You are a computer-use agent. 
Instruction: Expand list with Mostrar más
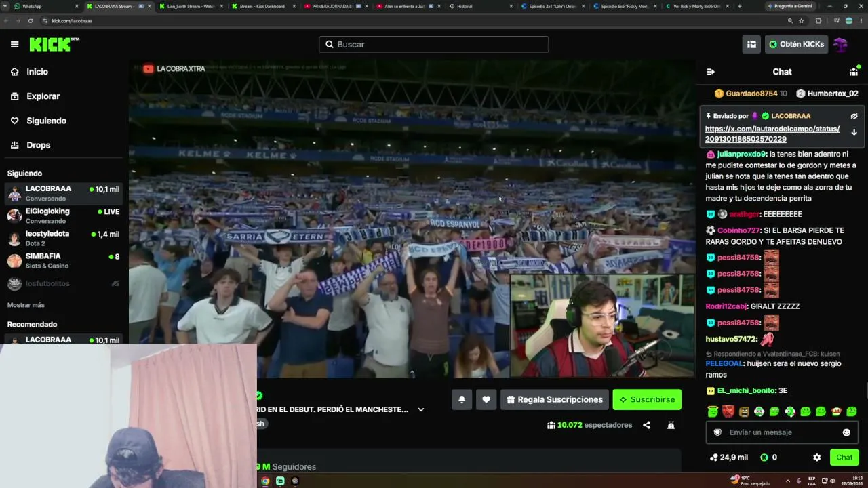26,305
